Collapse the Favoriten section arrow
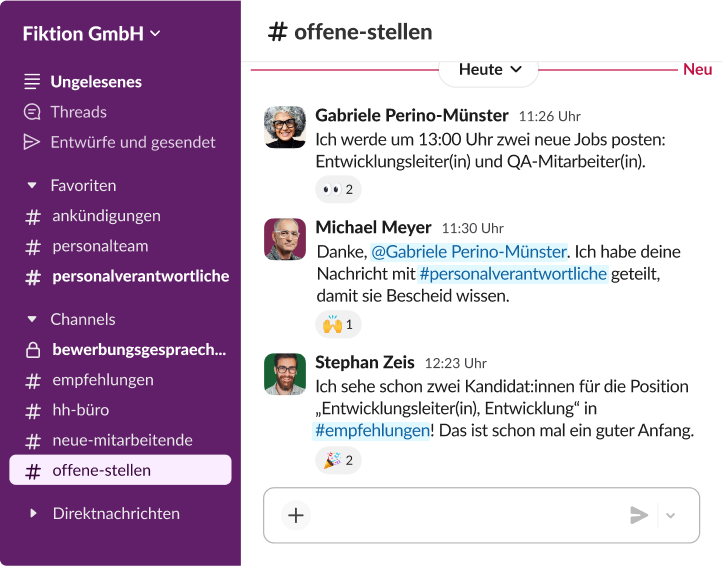723x566 pixels. point(32,185)
